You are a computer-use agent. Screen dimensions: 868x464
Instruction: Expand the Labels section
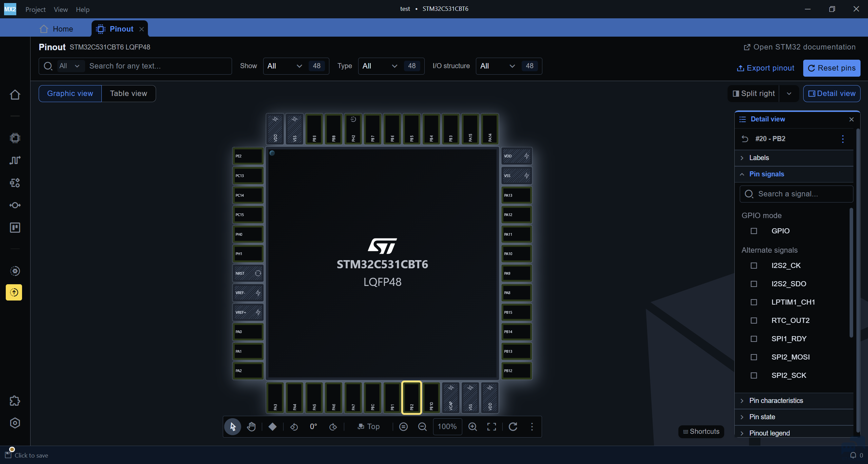pos(759,158)
